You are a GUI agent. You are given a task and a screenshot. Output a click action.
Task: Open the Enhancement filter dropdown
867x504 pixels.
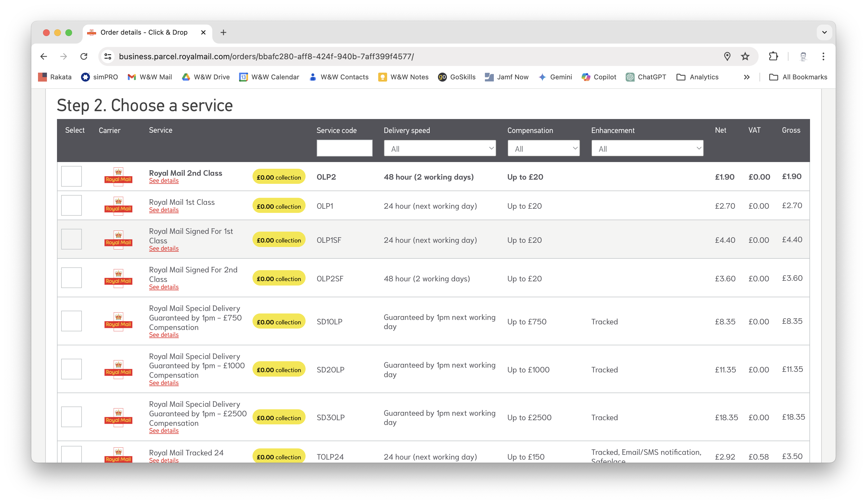click(x=647, y=148)
